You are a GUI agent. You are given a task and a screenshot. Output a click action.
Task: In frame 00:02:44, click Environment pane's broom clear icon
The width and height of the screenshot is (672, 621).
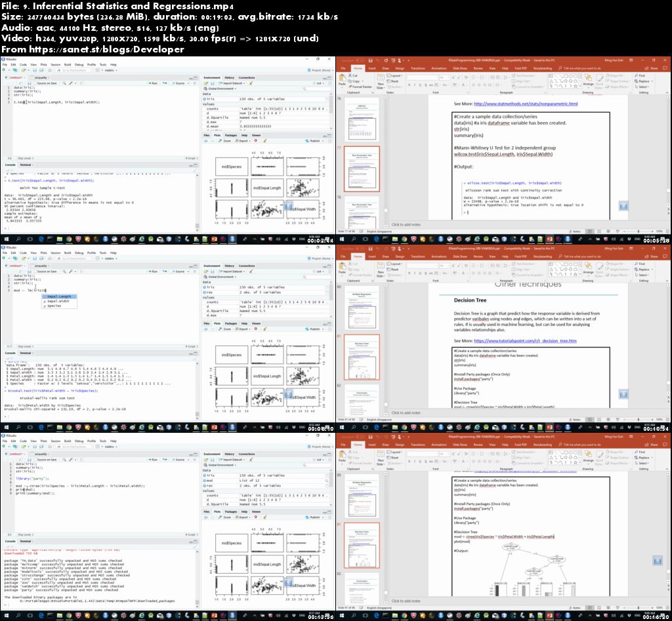tap(251, 83)
